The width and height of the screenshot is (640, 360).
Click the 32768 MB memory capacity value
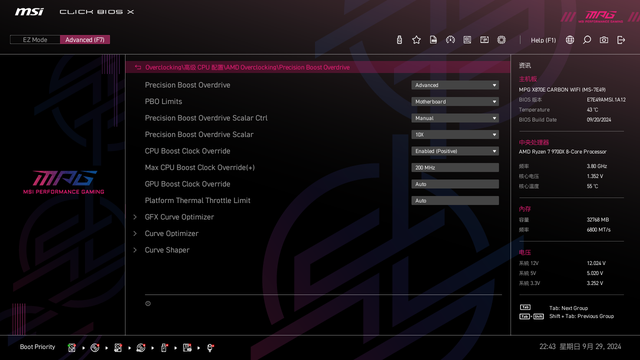(598, 220)
